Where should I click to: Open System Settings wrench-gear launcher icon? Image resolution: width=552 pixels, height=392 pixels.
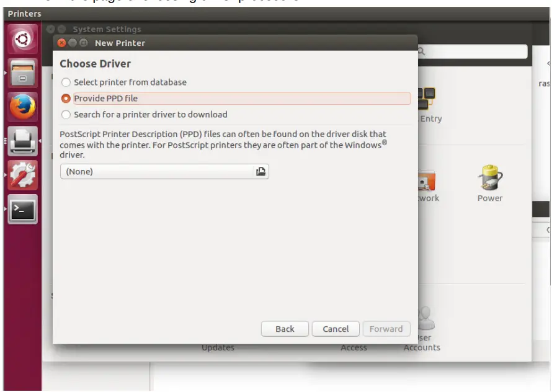pos(22,175)
